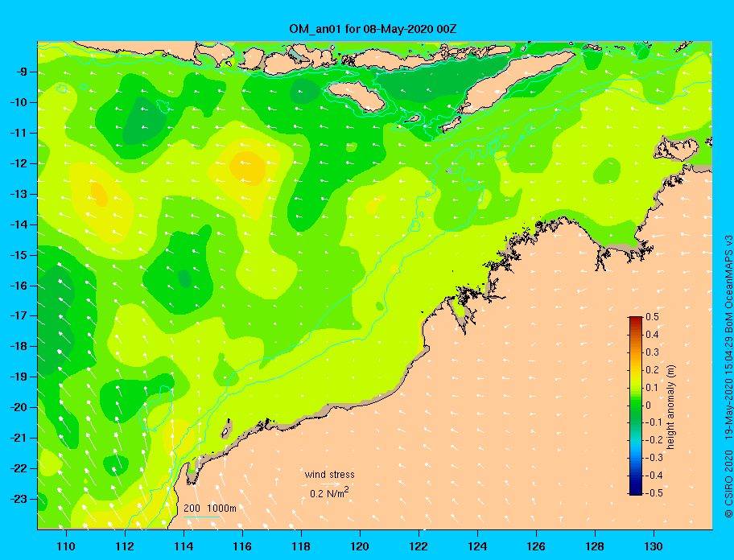
Task: Click longitude axis label 118
Action: tap(301, 546)
